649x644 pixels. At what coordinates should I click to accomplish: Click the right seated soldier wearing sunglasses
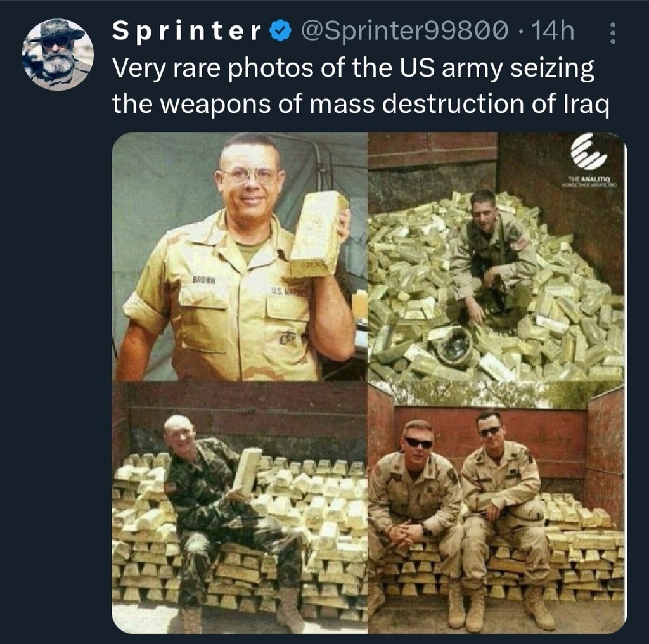503,517
